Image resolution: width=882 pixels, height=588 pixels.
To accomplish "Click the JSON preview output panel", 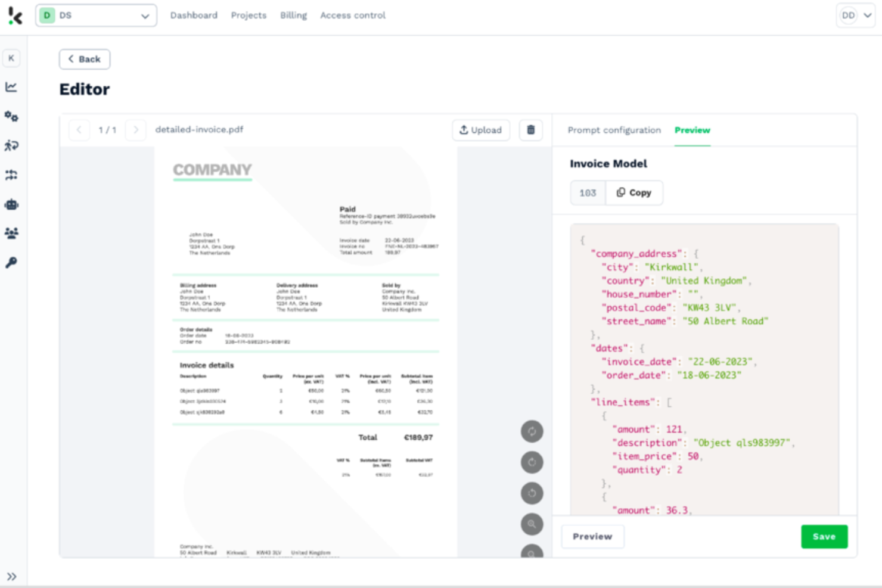I will point(704,369).
